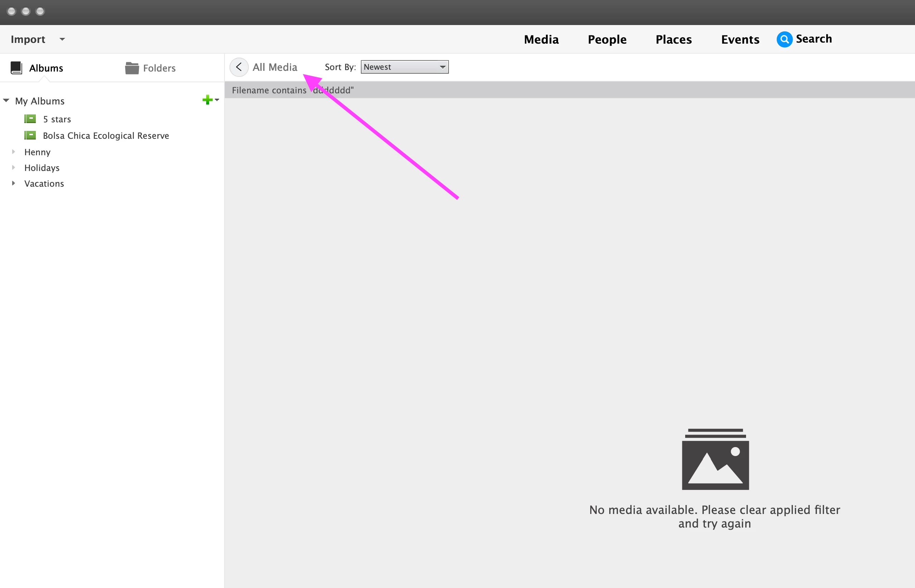Select the Bolsa Chica Ecological Reserve album
The image size is (915, 588).
pos(106,136)
